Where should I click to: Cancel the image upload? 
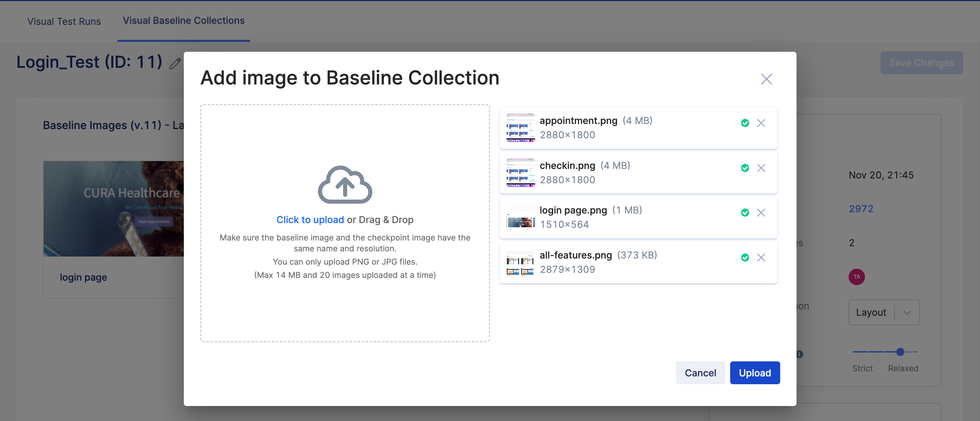tap(700, 373)
